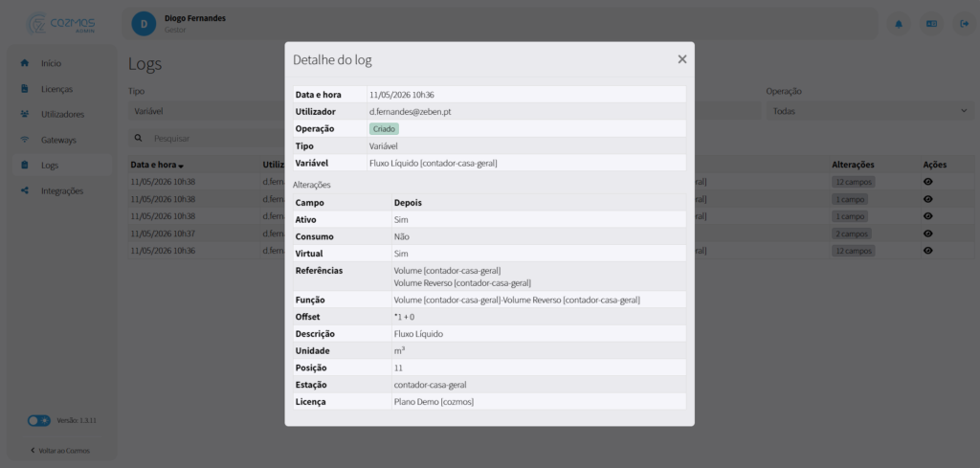The height and width of the screenshot is (468, 980).
Task: Open the ID card icon in header
Action: click(931, 24)
